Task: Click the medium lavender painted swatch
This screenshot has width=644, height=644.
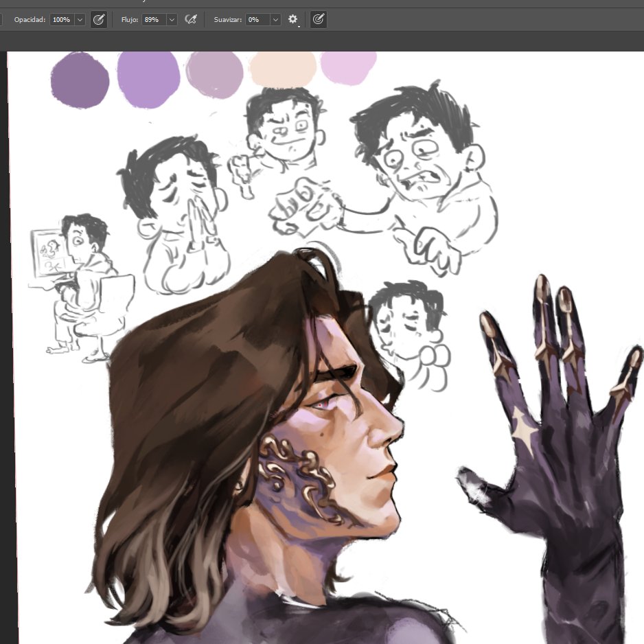Action: tap(148, 80)
